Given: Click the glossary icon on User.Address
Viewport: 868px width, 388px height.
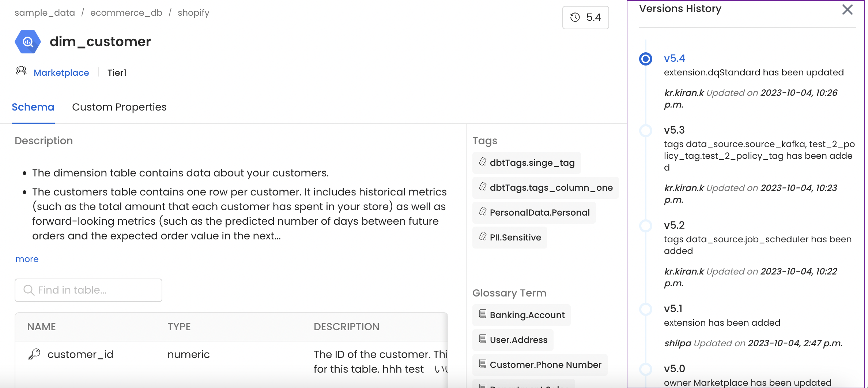Looking at the screenshot, I should 483,339.
